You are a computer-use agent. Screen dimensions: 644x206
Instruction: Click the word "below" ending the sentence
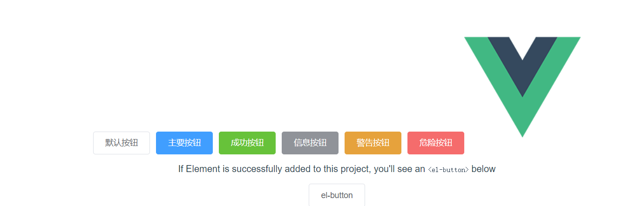[x=483, y=169]
